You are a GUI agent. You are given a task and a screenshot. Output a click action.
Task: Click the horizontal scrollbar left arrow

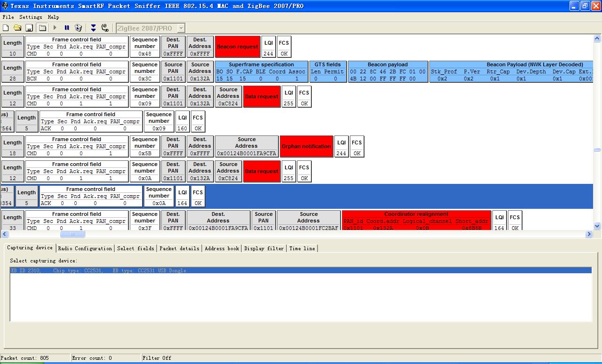pyautogui.click(x=5, y=234)
